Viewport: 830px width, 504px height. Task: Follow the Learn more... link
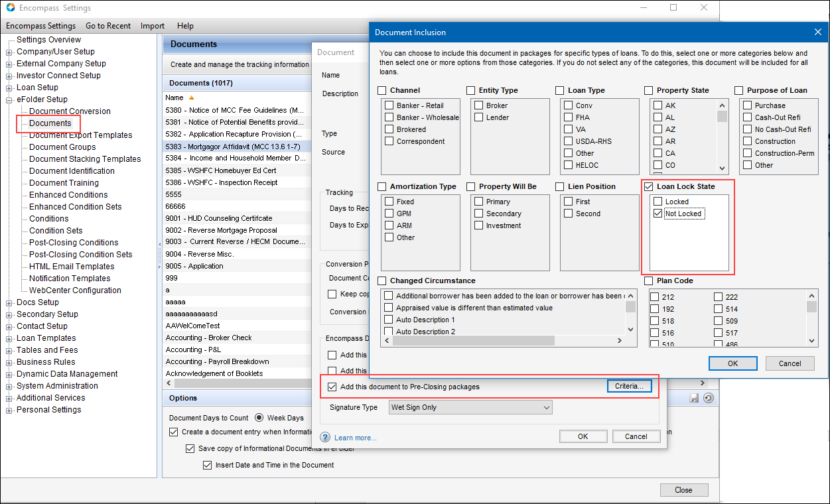coord(355,438)
